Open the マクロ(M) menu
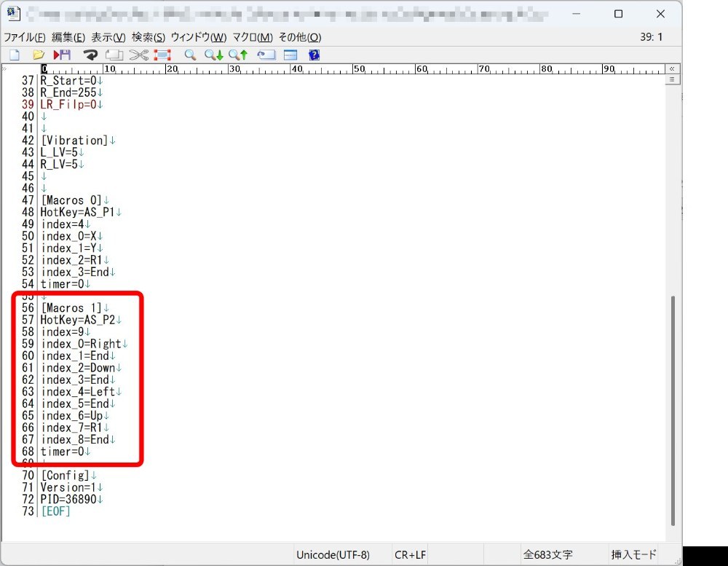 coord(253,37)
